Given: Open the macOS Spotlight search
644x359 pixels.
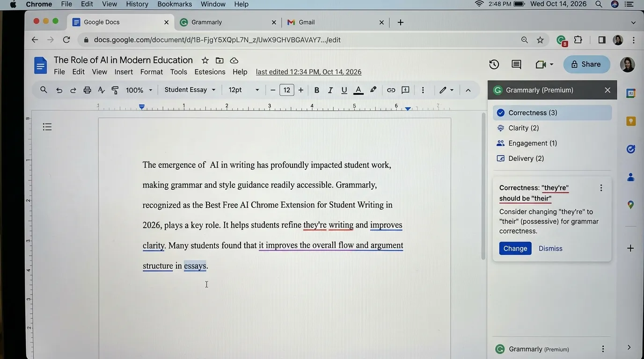Looking at the screenshot, I should coord(599,4).
